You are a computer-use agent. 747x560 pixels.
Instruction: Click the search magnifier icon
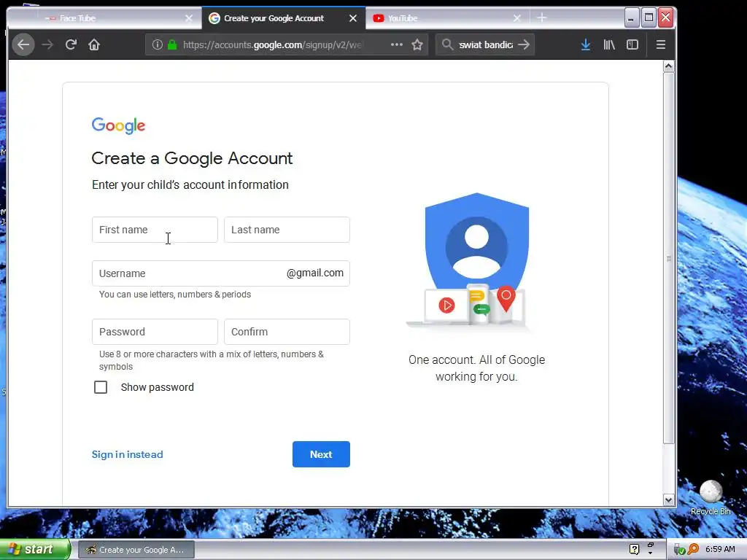click(x=447, y=44)
